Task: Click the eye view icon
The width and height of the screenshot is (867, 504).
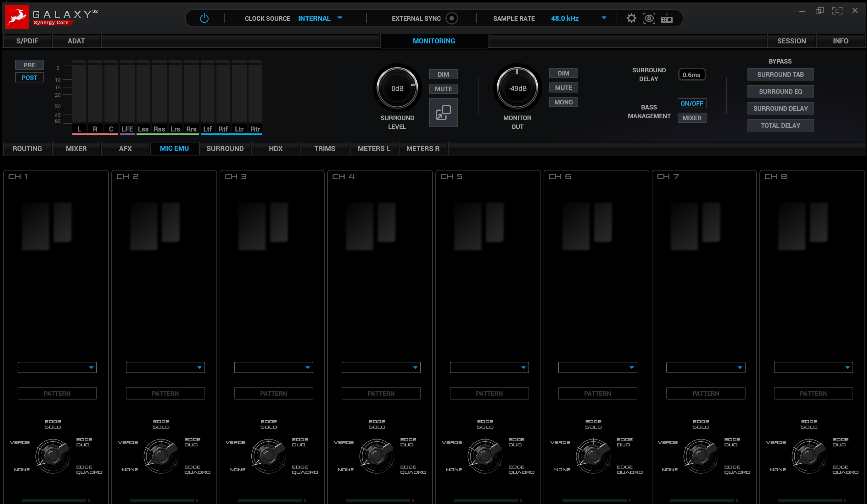Action: tap(649, 18)
